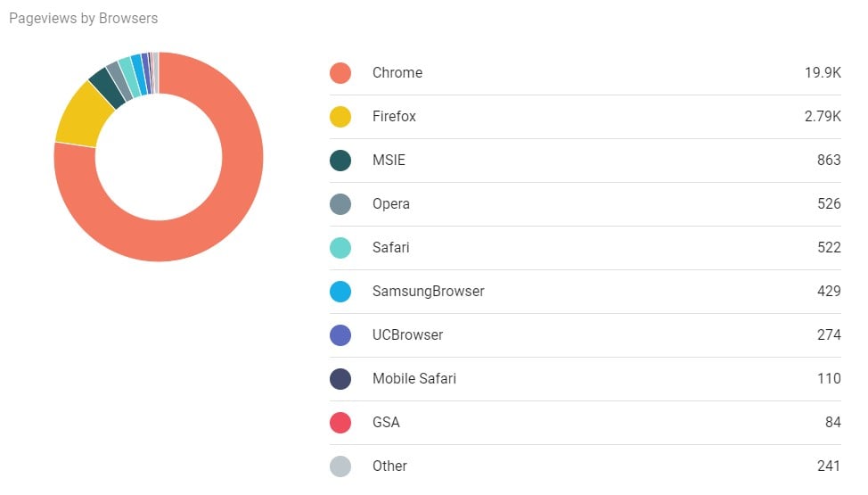Viewport: 868px width, 495px height.
Task: Click the Mobile Safari navy legend dot
Action: 340,379
